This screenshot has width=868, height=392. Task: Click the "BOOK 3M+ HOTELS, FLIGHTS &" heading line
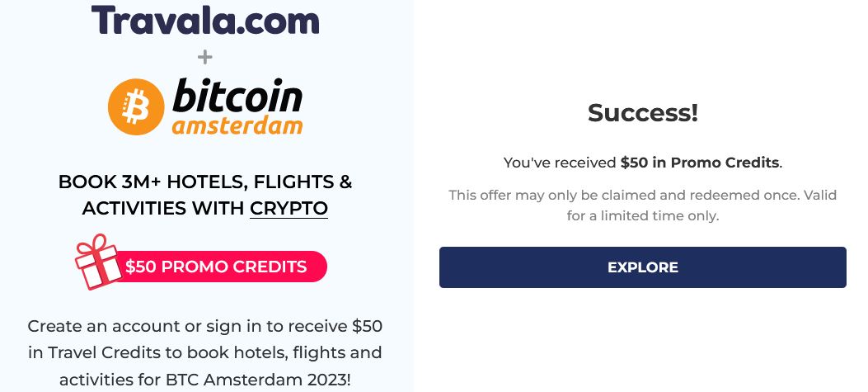[204, 182]
